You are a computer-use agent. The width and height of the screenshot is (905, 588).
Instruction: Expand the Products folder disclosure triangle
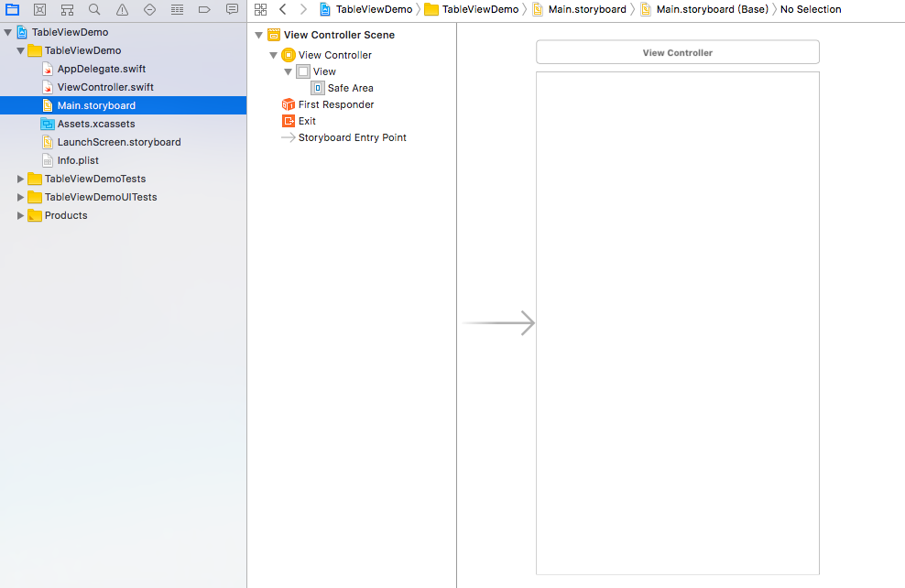tap(21, 215)
